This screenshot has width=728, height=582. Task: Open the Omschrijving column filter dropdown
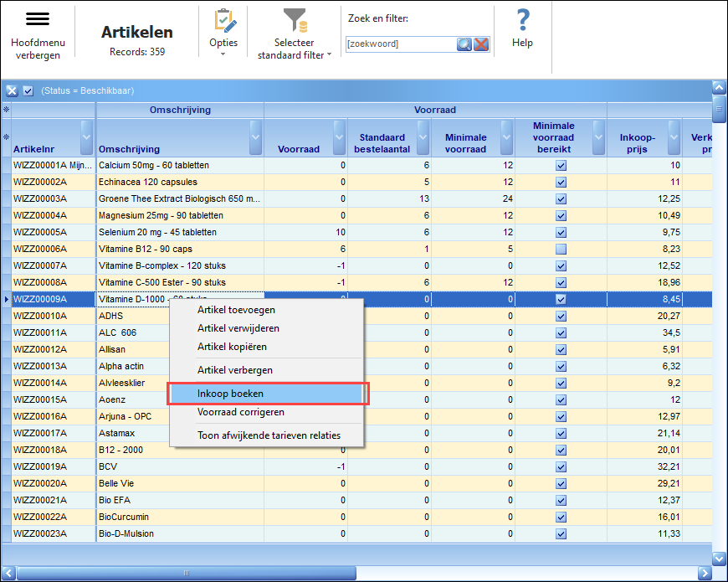(x=255, y=137)
